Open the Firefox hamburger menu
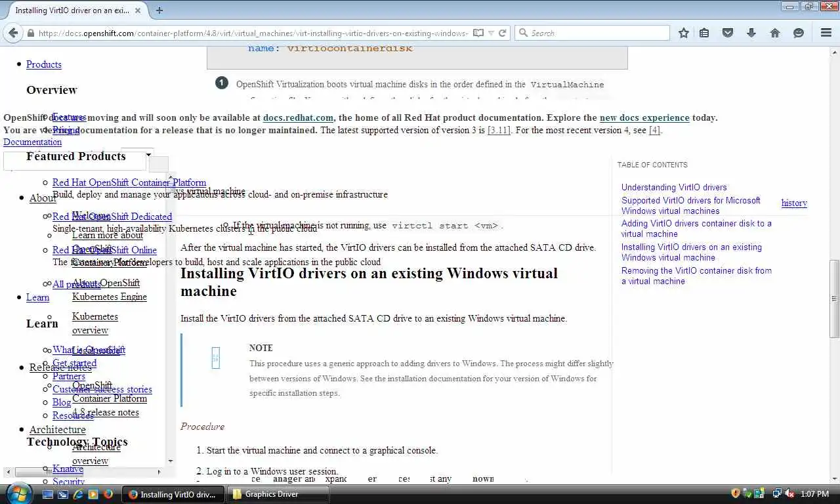Viewport: 840px width, 504px height. [x=826, y=33]
